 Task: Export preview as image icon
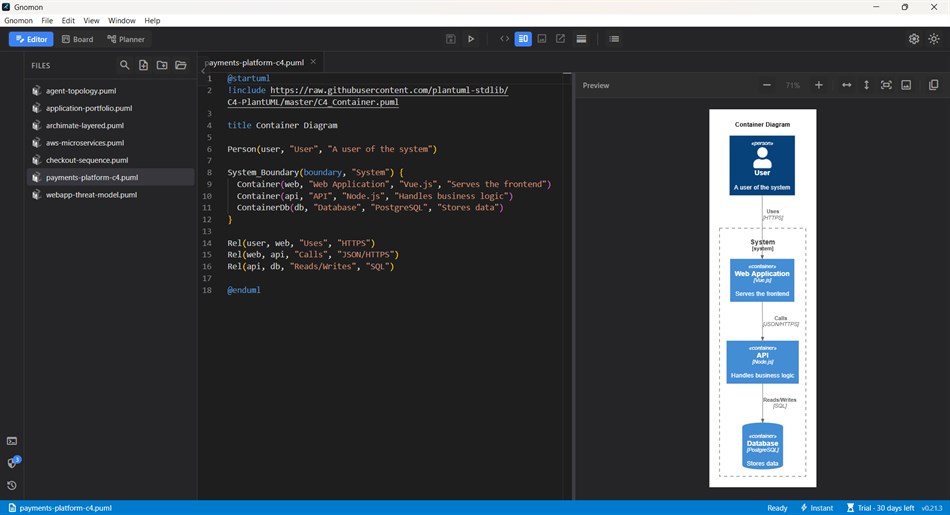[x=906, y=85]
